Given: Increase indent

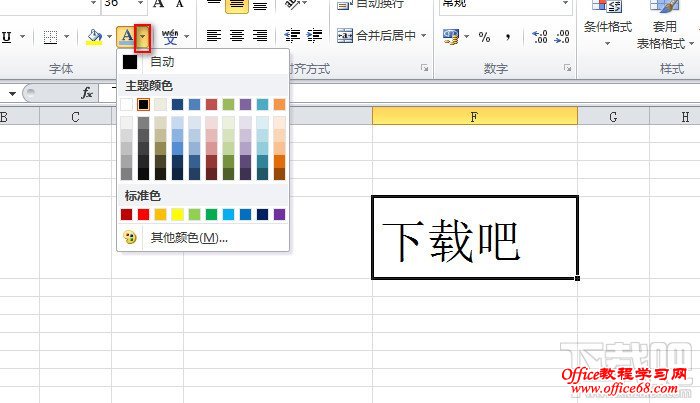Looking at the screenshot, I should point(315,35).
